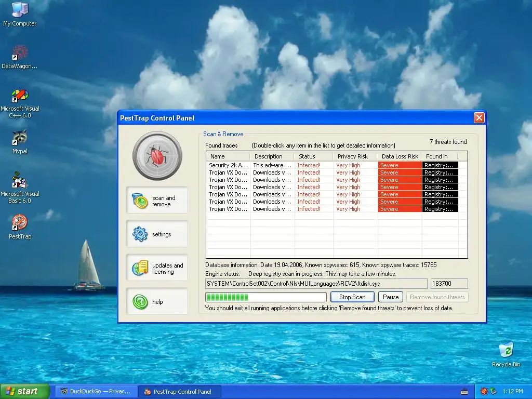This screenshot has height=399, width=532.
Task: Open the DataWagon desktop shortcut
Action: coord(20,57)
